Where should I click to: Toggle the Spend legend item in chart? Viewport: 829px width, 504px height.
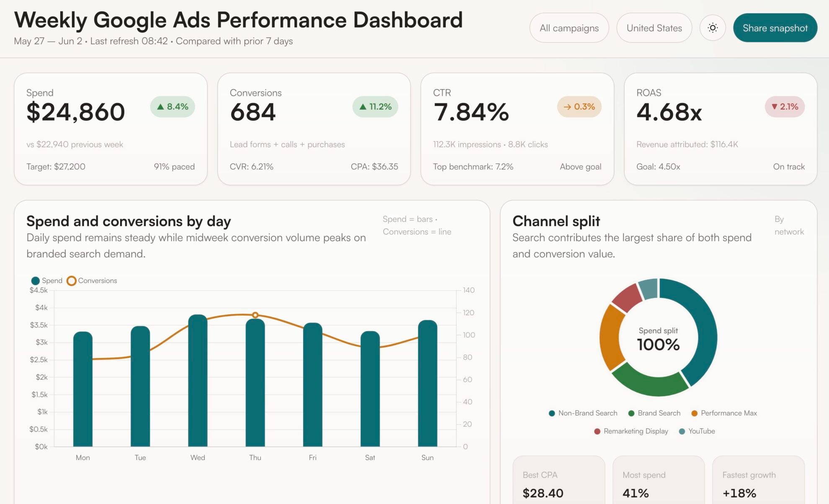pyautogui.click(x=47, y=280)
